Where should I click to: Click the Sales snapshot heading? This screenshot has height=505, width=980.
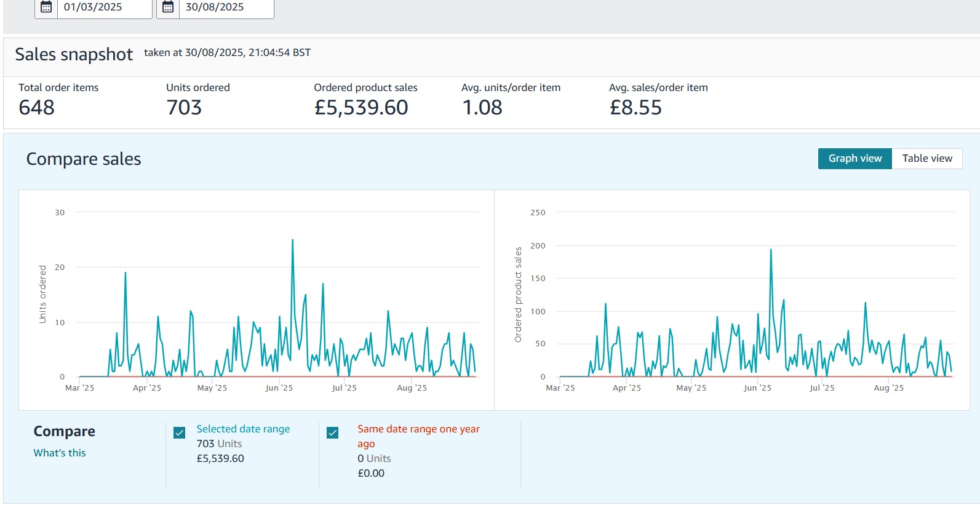click(74, 55)
